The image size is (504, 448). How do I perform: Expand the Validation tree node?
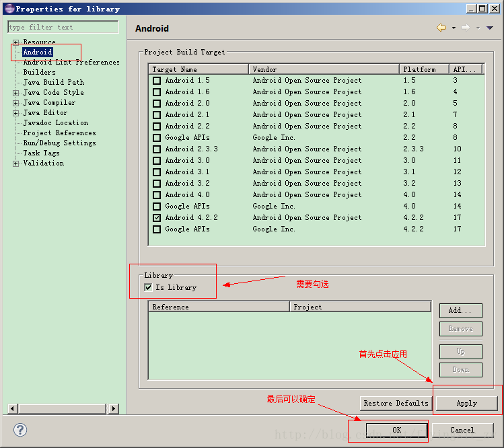point(15,163)
